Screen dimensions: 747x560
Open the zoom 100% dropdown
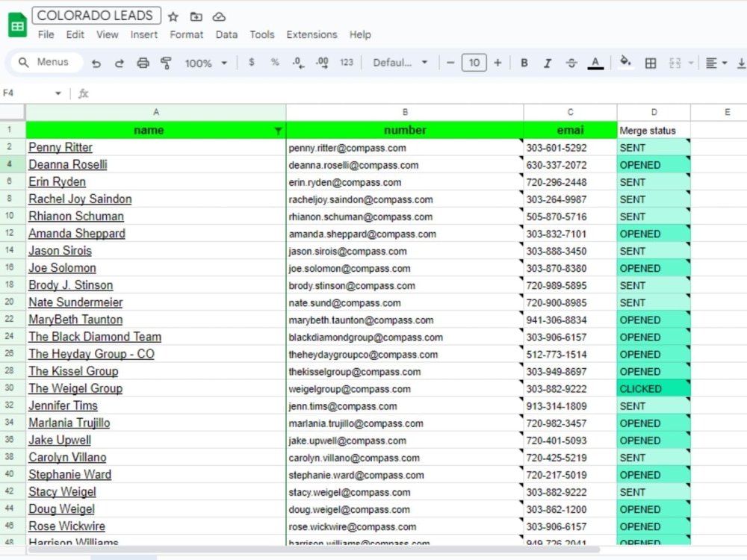(206, 63)
